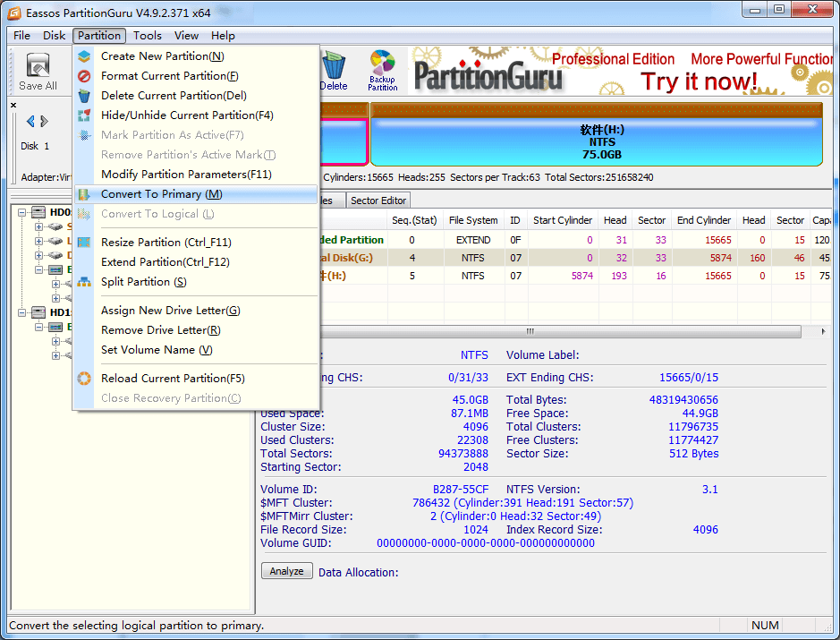Image resolution: width=840 pixels, height=640 pixels.
Task: Select Resize Partition (Ctrl_F11)
Action: tap(196, 243)
